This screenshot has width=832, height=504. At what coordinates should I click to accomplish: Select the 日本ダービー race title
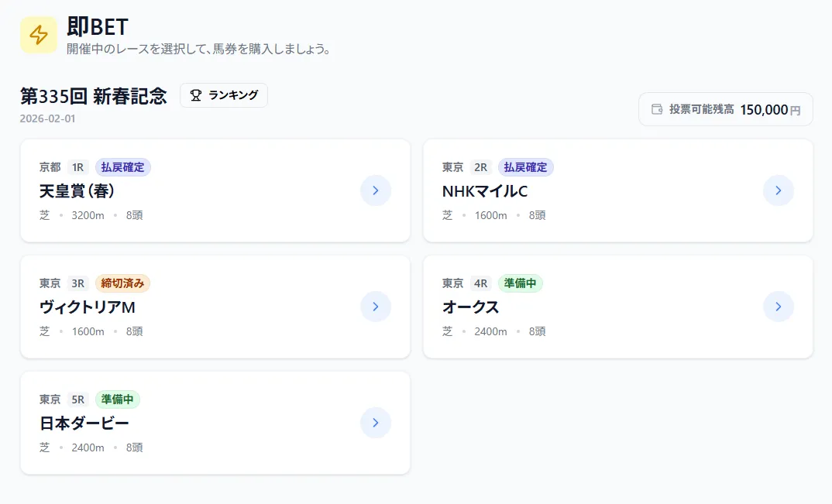click(x=83, y=423)
